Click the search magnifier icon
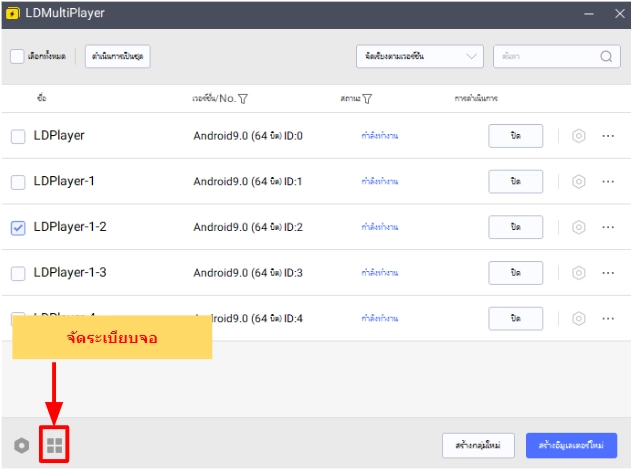Viewport: 631px width, 469px height. 608,57
